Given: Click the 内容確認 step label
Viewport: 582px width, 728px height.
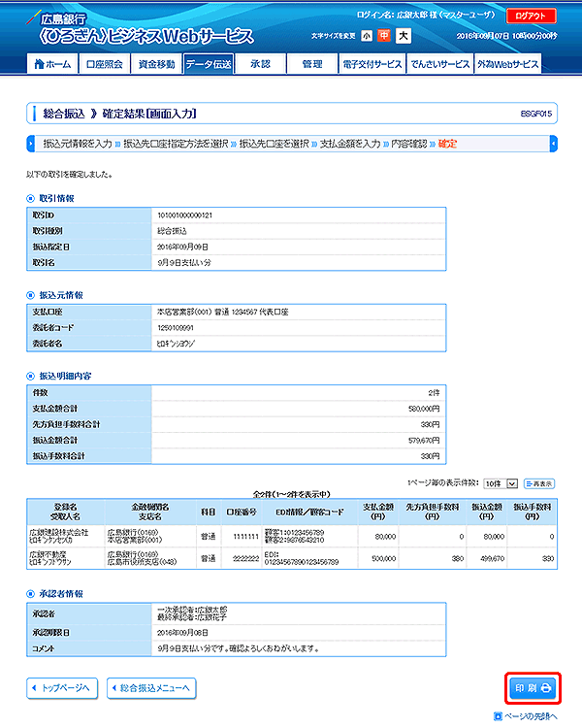Looking at the screenshot, I should (x=409, y=144).
